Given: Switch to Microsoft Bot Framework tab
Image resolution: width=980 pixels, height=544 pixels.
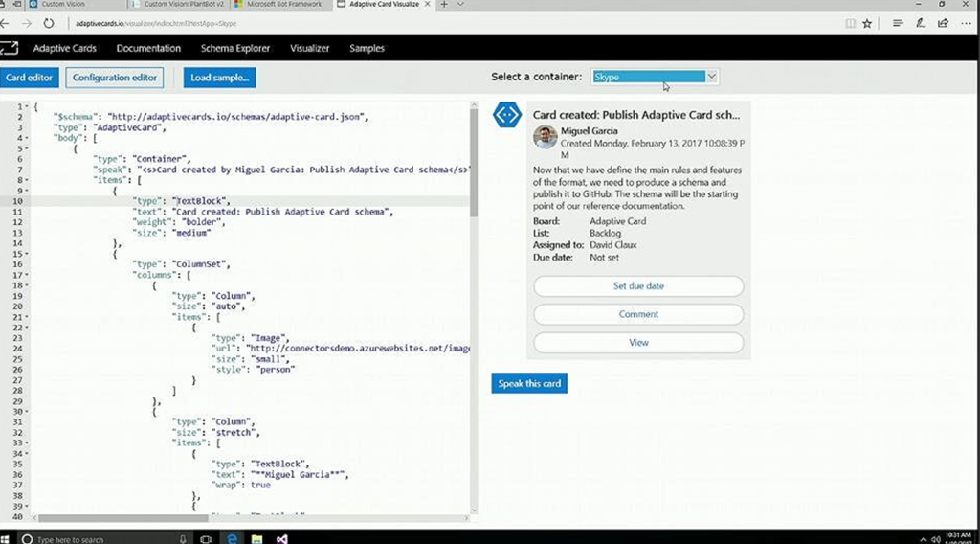Looking at the screenshot, I should click(x=281, y=5).
